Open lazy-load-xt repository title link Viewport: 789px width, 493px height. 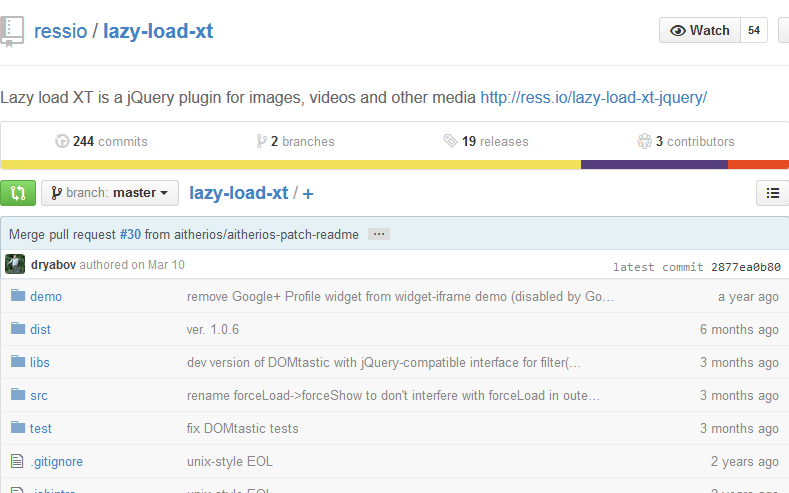[158, 31]
